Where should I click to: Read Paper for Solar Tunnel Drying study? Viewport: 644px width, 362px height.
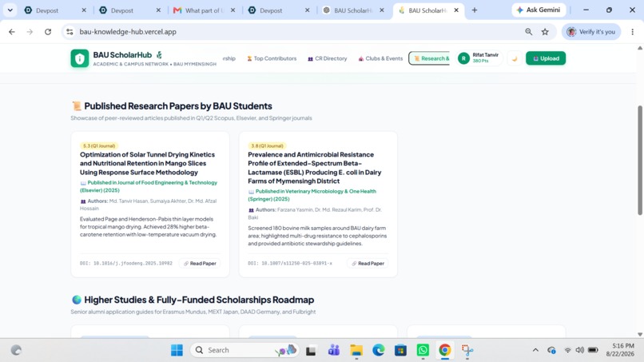point(200,264)
